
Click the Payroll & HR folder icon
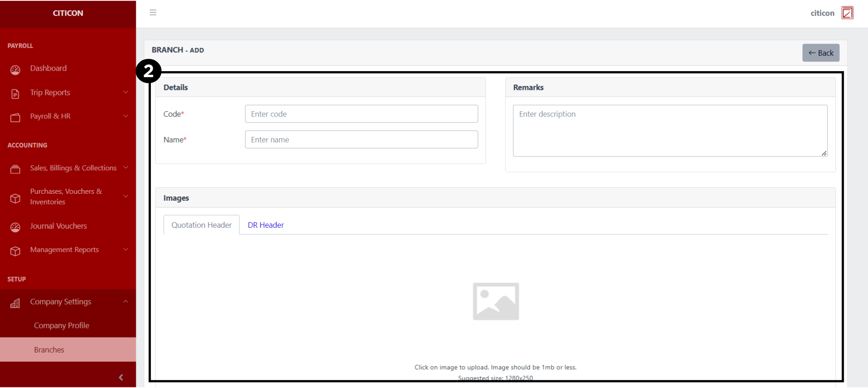click(x=15, y=118)
